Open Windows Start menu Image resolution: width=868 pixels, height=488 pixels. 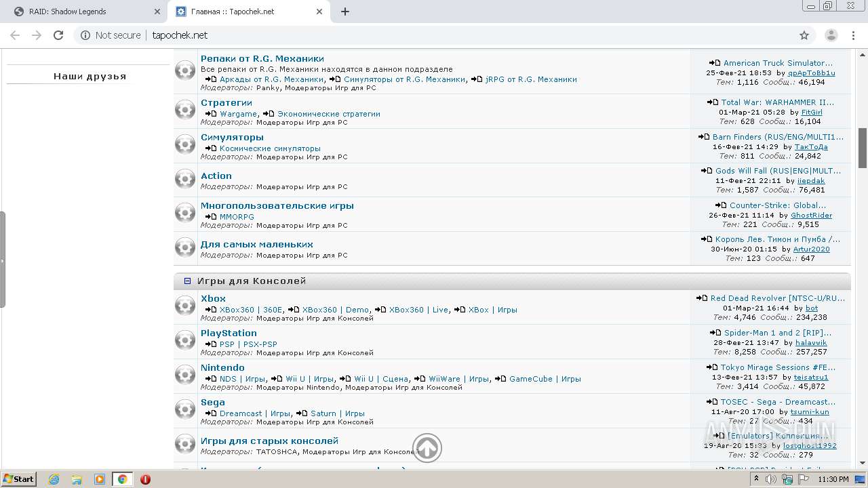point(18,479)
